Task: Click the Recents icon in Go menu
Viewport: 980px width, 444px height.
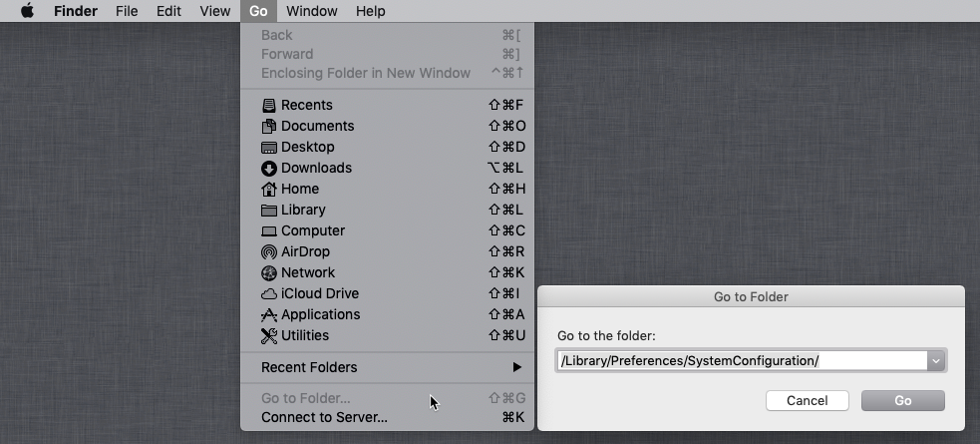Action: click(269, 105)
